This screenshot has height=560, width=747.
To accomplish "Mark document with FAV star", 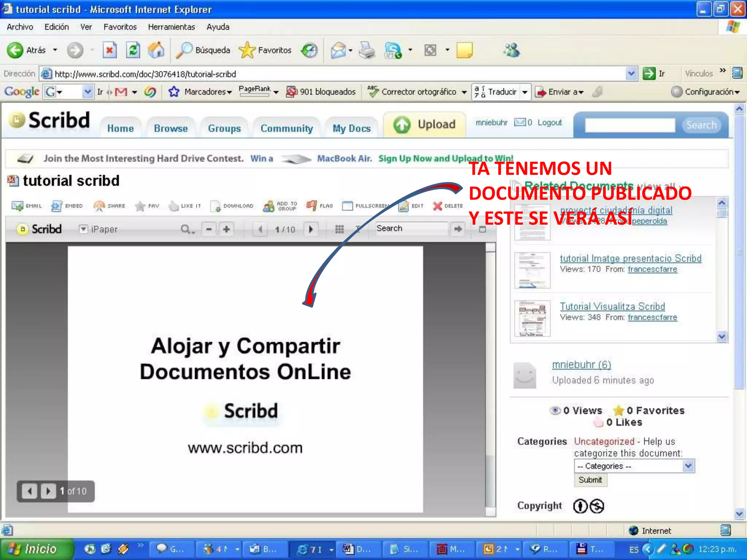I will pyautogui.click(x=147, y=206).
